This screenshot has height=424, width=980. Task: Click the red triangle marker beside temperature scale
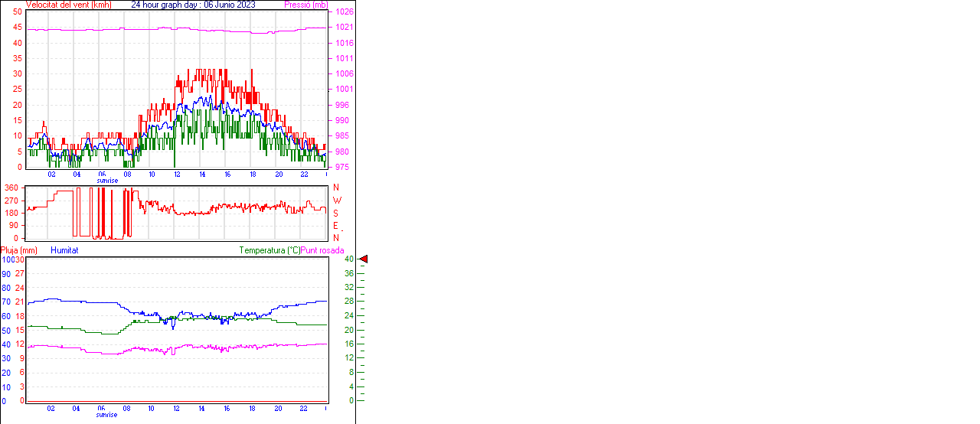[x=364, y=259]
